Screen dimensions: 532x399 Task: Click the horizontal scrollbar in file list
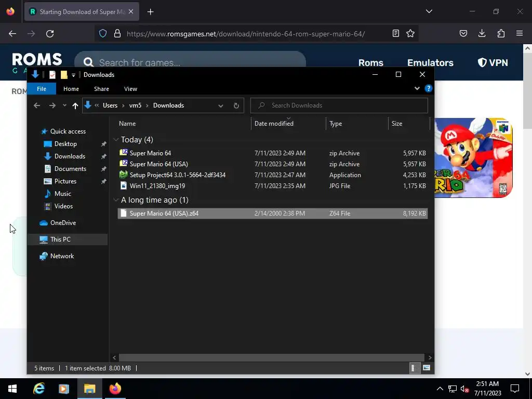pos(272,357)
